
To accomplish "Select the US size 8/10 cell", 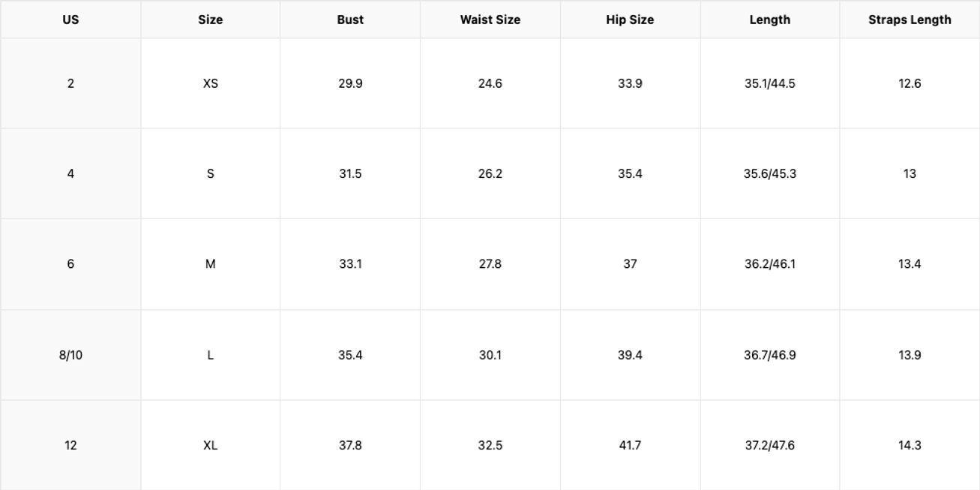I will (x=70, y=355).
